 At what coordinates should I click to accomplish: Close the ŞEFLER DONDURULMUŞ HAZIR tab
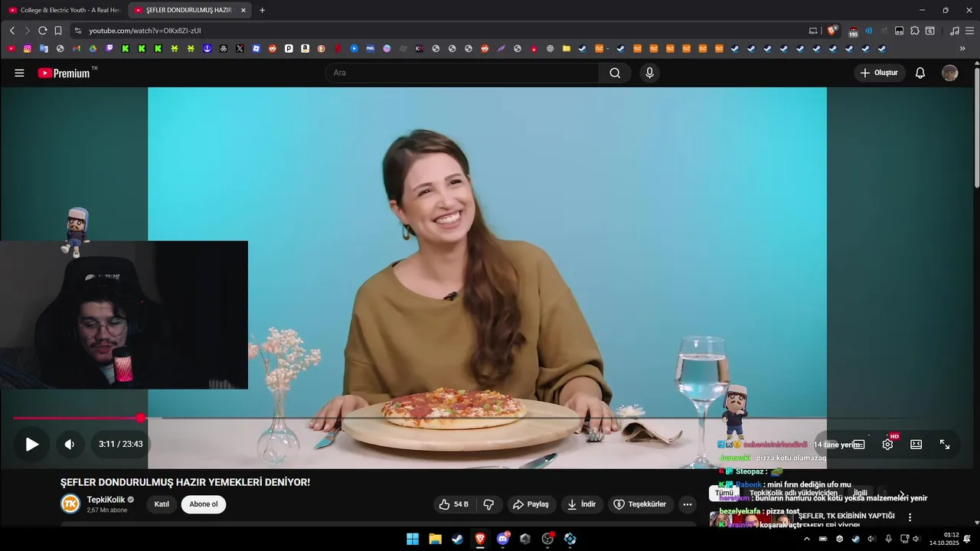pos(243,10)
